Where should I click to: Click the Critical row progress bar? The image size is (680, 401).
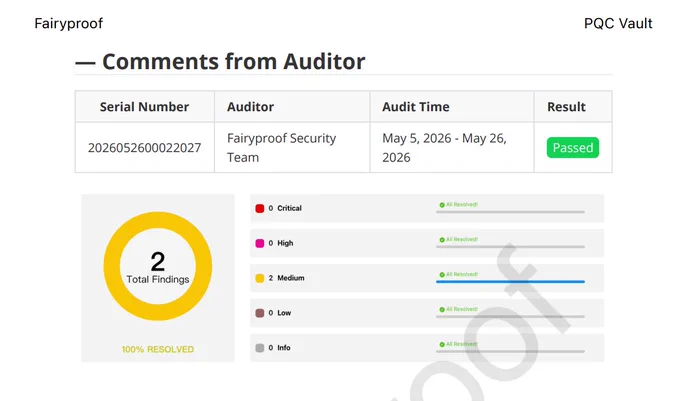(x=510, y=212)
